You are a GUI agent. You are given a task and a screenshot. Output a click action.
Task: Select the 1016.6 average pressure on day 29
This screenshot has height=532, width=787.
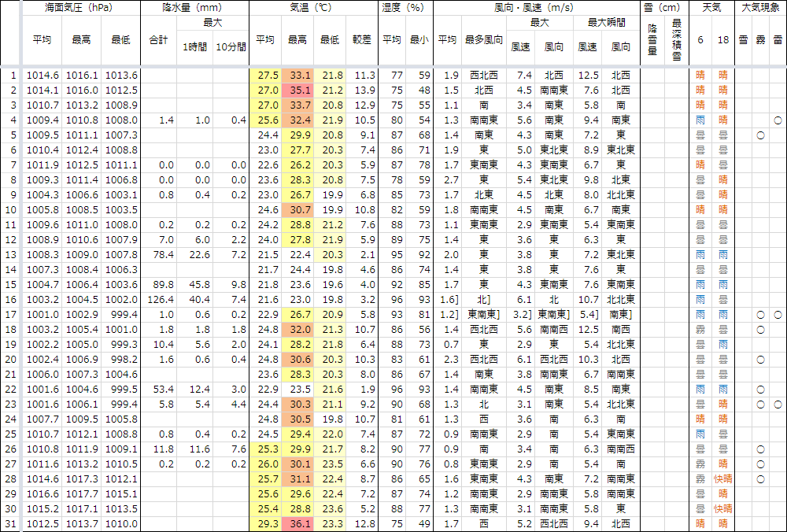[x=42, y=494]
